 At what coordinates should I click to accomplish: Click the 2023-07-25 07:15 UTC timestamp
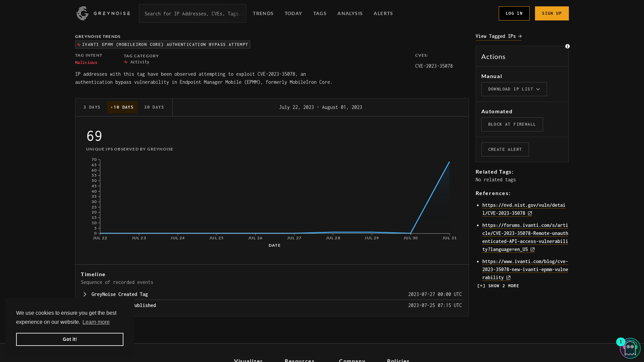point(435,305)
